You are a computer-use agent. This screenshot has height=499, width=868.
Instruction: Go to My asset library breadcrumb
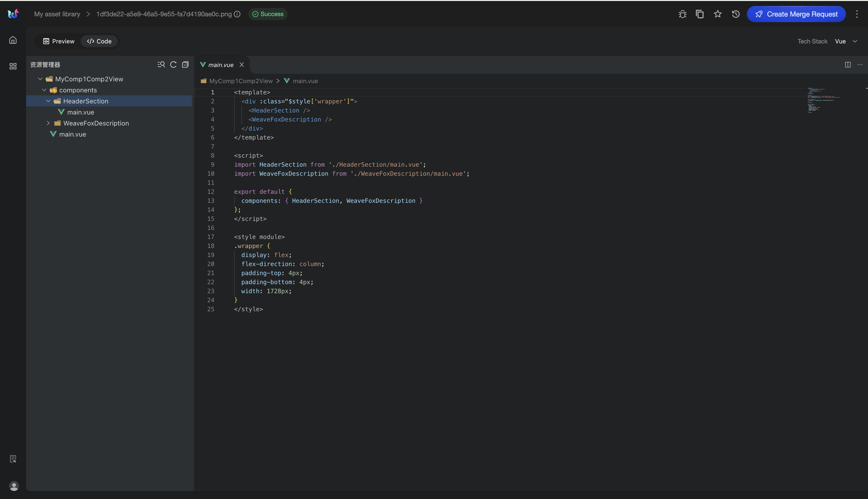pos(57,14)
